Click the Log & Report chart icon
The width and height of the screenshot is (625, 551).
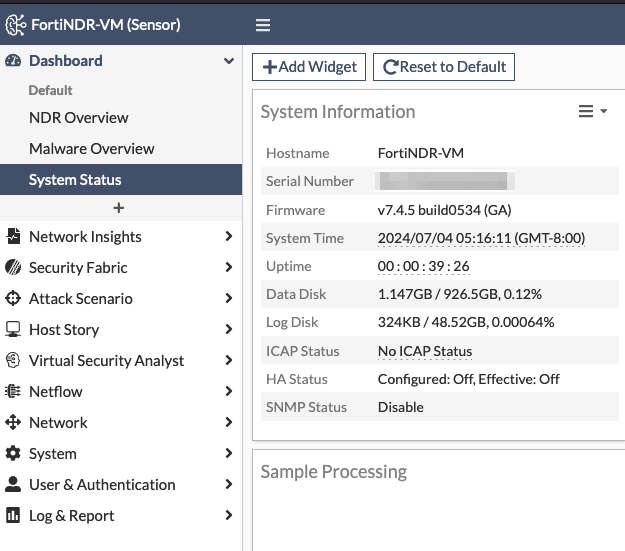click(x=13, y=516)
